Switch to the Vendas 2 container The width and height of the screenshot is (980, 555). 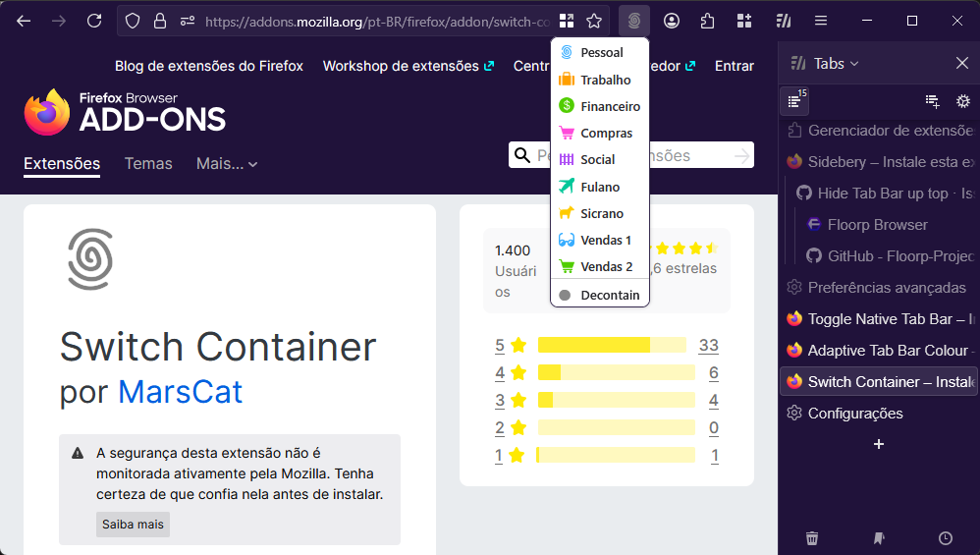pyautogui.click(x=600, y=267)
